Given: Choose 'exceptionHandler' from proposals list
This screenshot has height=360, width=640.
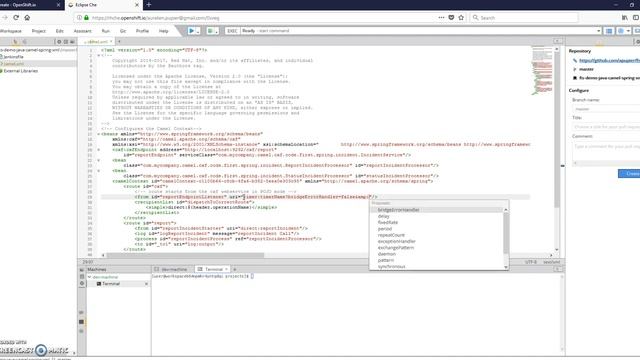Looking at the screenshot, I should click(x=436, y=241).
